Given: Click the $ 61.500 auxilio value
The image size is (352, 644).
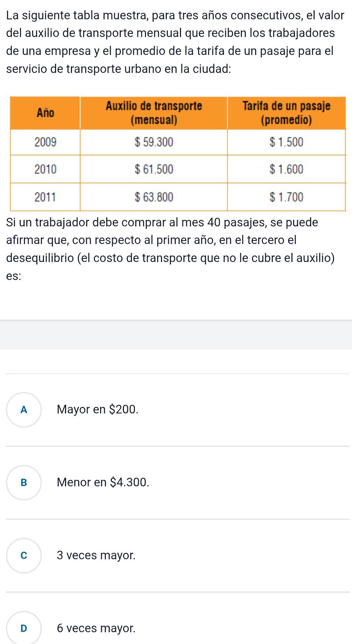Looking at the screenshot, I should pyautogui.click(x=154, y=169).
